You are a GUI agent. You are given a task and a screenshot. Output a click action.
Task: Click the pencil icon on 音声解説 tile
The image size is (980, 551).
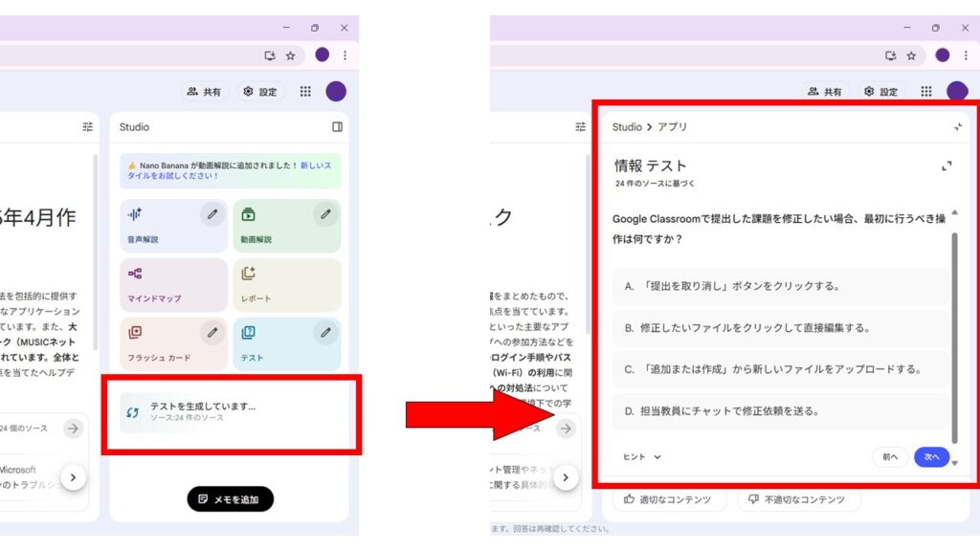tap(212, 214)
